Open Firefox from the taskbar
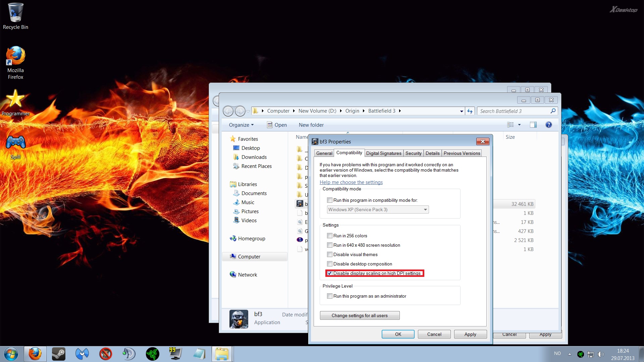The height and width of the screenshot is (362, 644). 35,354
